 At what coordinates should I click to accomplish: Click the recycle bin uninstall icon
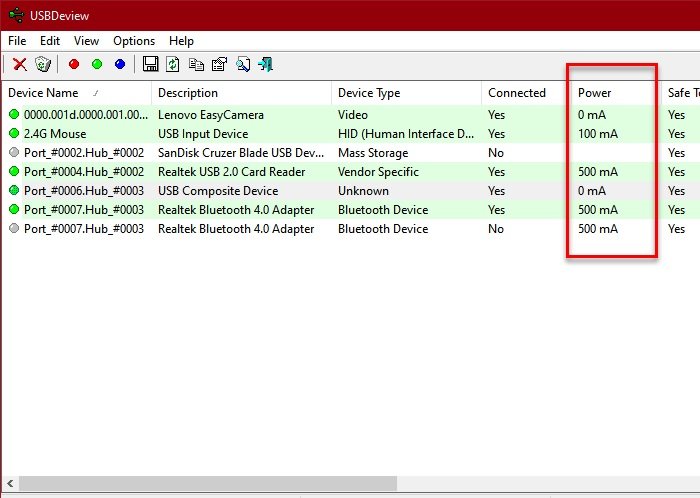(42, 64)
